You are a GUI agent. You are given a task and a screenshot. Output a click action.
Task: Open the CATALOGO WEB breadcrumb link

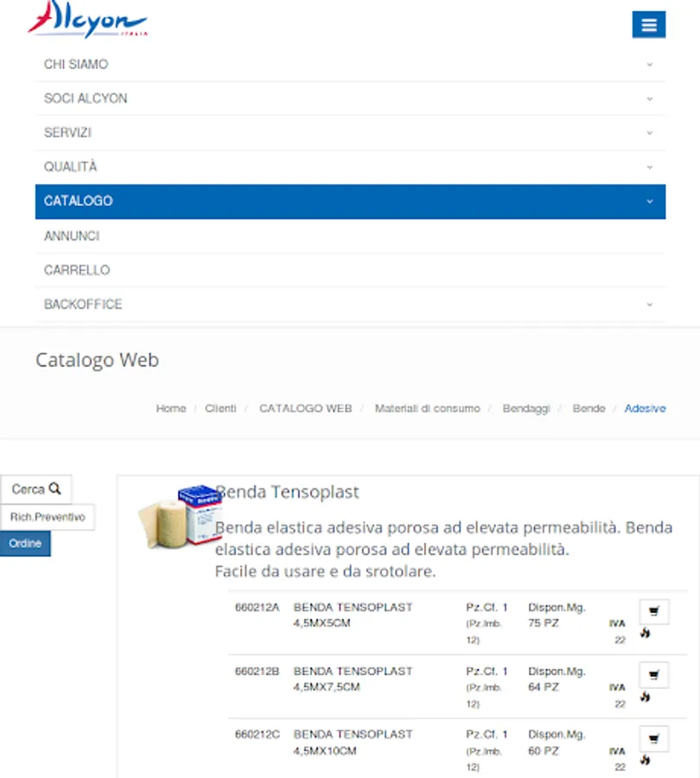point(306,408)
